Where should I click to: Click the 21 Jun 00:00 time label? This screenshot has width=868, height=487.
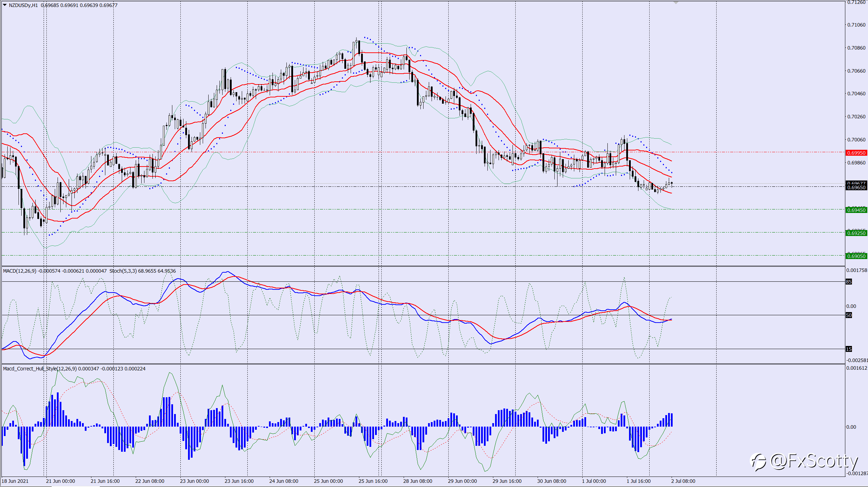point(60,481)
